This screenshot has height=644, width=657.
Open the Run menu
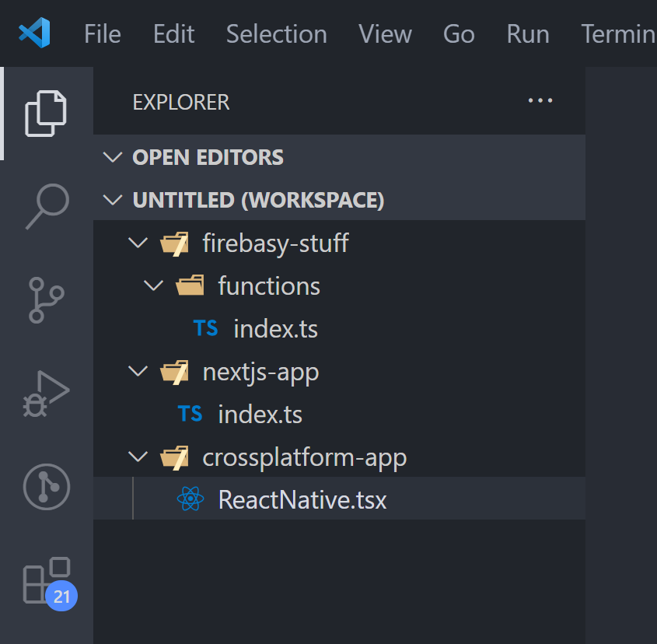pyautogui.click(x=528, y=34)
